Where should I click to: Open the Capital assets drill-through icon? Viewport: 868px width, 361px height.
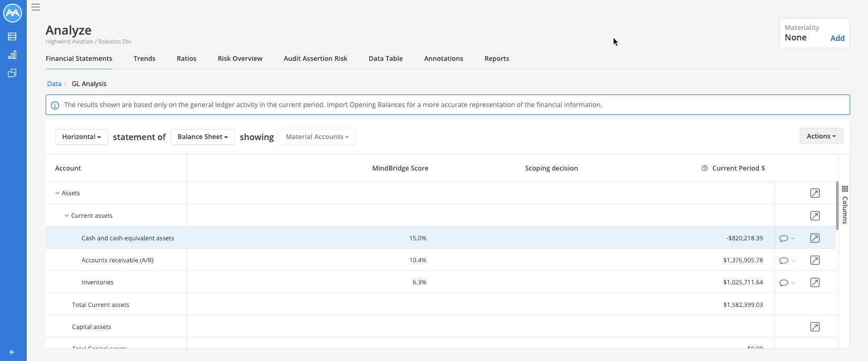[x=815, y=327]
